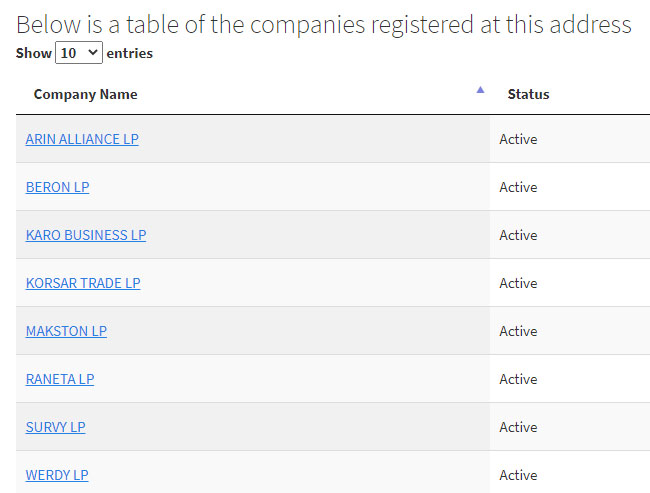Go to the RANETA LP link

click(x=60, y=379)
